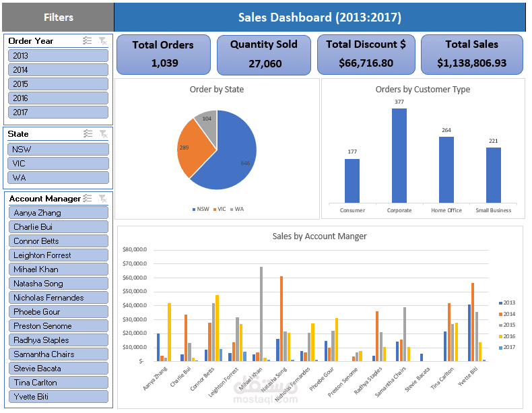Click the Order by State chart title
Viewport: 532px width, 413px height.
coord(216,89)
